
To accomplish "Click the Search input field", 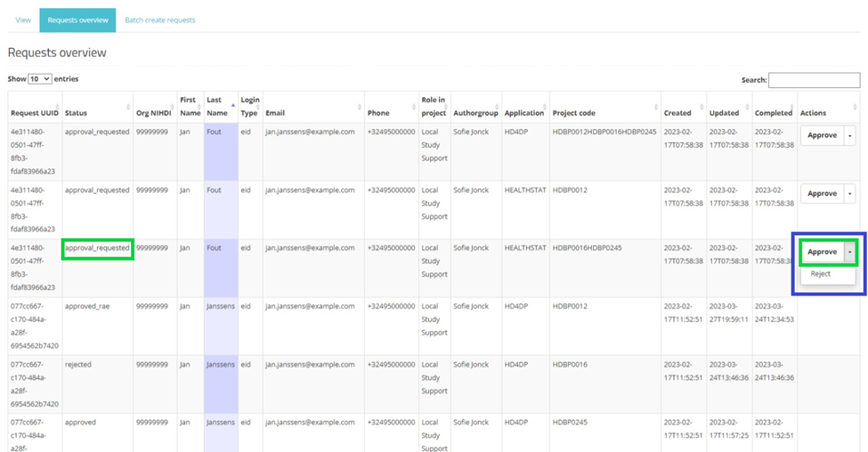I will (814, 80).
